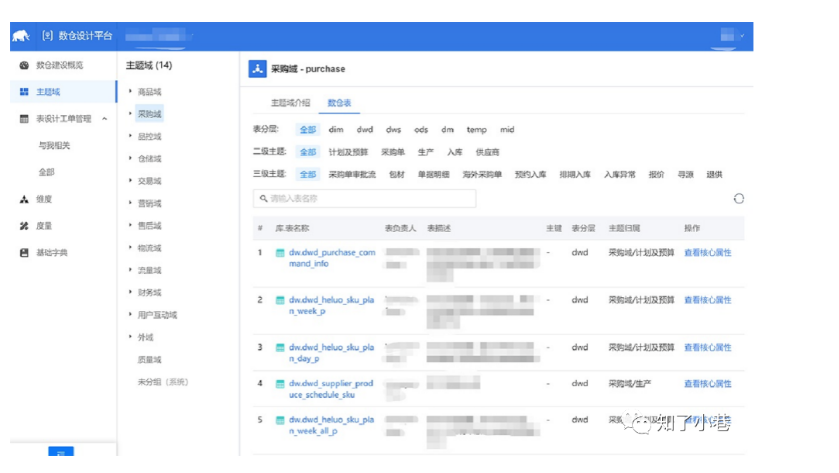Filter 二级主题 by 采购单
Screen dimensions: 839x473
pyautogui.click(x=393, y=152)
